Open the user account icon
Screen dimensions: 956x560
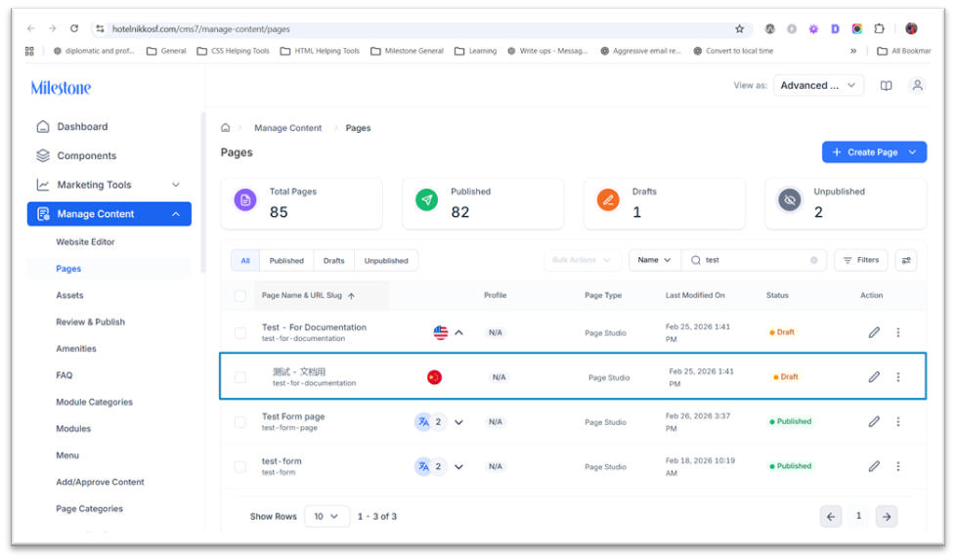(x=917, y=85)
